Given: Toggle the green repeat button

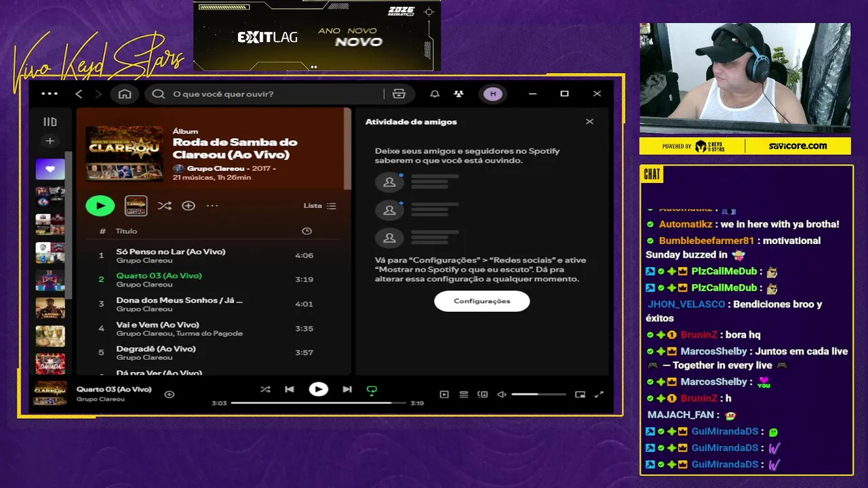Looking at the screenshot, I should click(372, 390).
